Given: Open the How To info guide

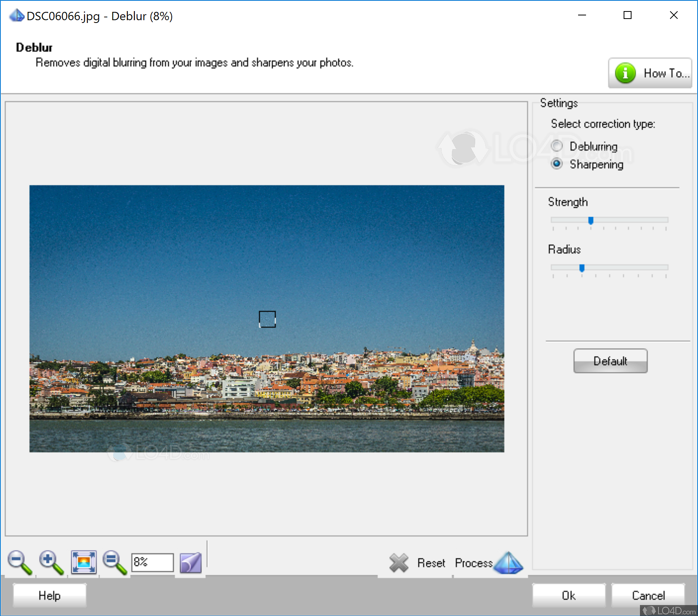Looking at the screenshot, I should click(650, 73).
